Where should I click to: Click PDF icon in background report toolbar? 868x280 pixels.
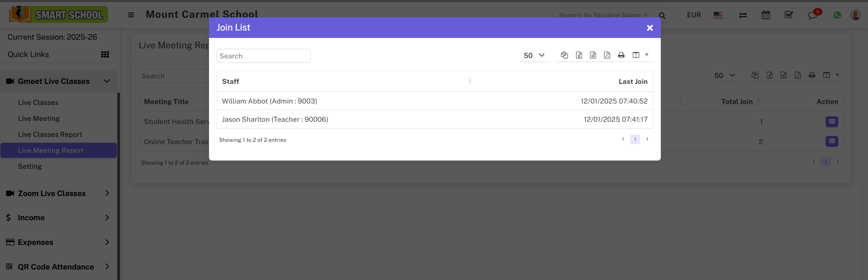pyautogui.click(x=798, y=75)
